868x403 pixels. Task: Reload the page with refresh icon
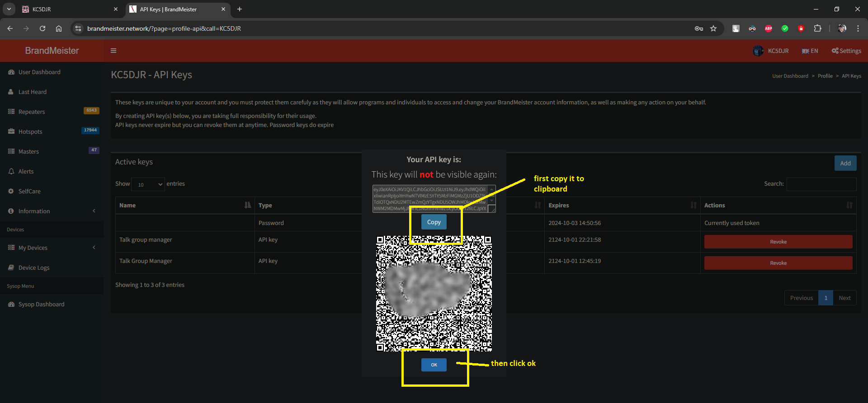(x=42, y=28)
